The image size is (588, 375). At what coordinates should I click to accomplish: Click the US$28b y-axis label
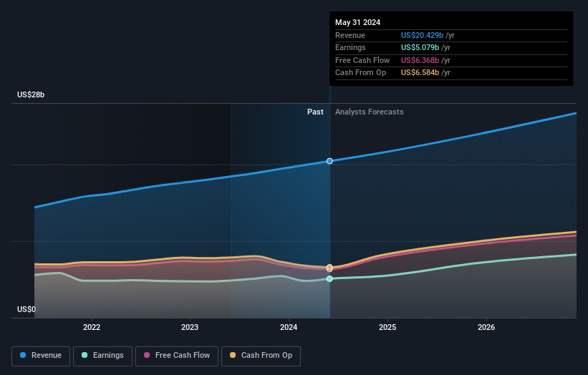(x=32, y=94)
